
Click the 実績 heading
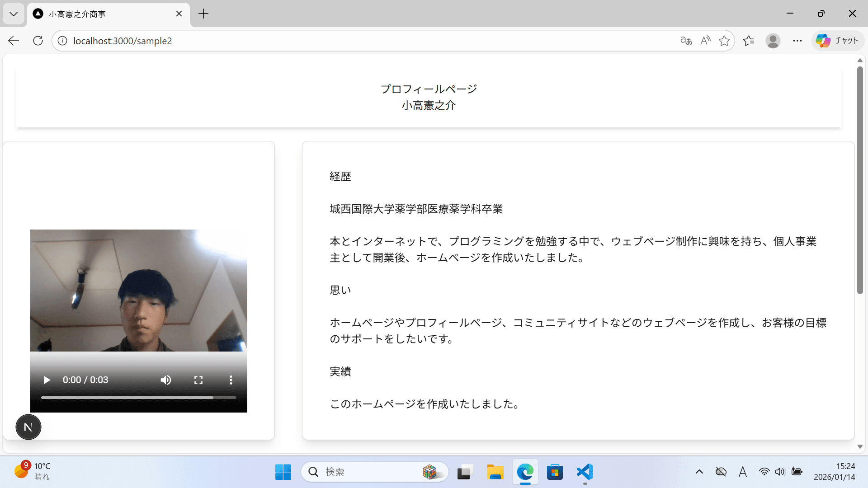(340, 371)
